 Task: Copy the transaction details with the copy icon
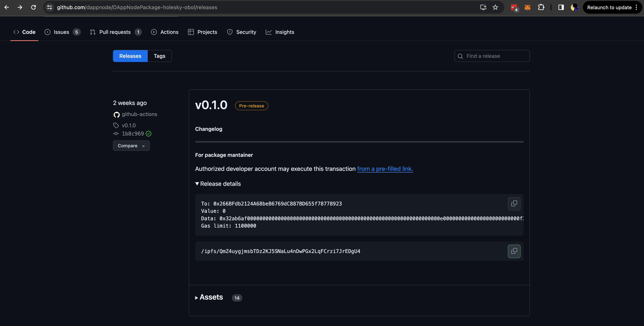coord(514,203)
